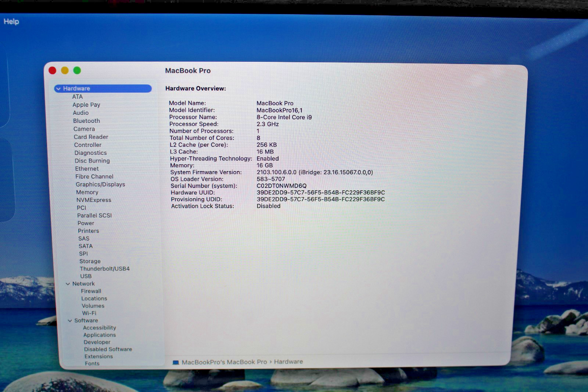588x392 pixels.
Task: Click the laptop icon in path bar
Action: click(x=176, y=362)
